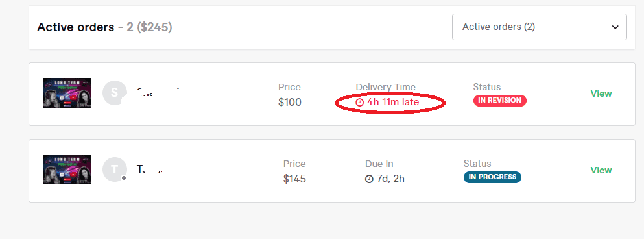Click the $100 price value

pos(289,102)
